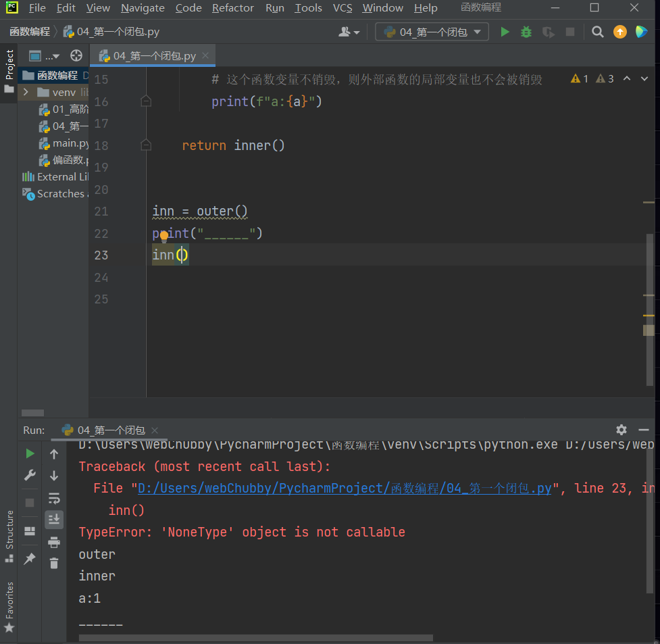Viewport: 660px width, 644px height.
Task: Open the Refactor menu
Action: (x=233, y=8)
